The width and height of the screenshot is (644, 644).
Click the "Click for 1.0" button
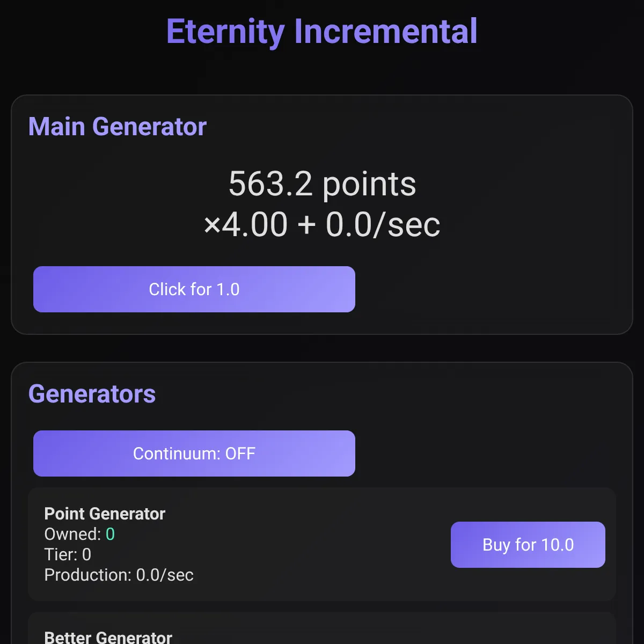tap(194, 289)
